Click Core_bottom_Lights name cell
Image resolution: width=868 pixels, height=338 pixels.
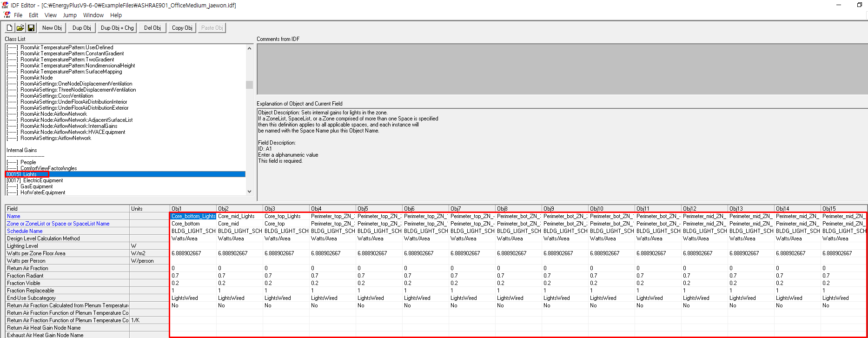193,216
